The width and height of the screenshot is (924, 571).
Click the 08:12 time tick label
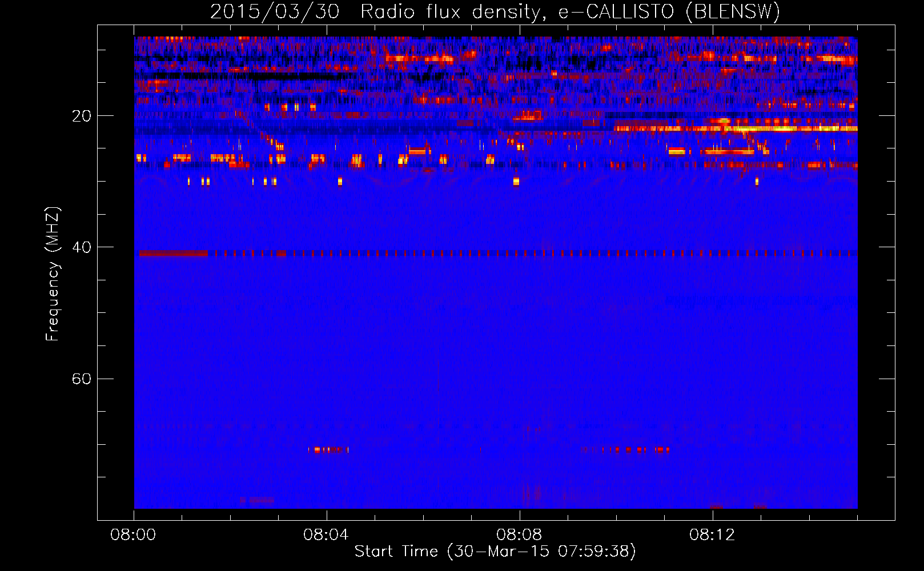click(x=712, y=535)
